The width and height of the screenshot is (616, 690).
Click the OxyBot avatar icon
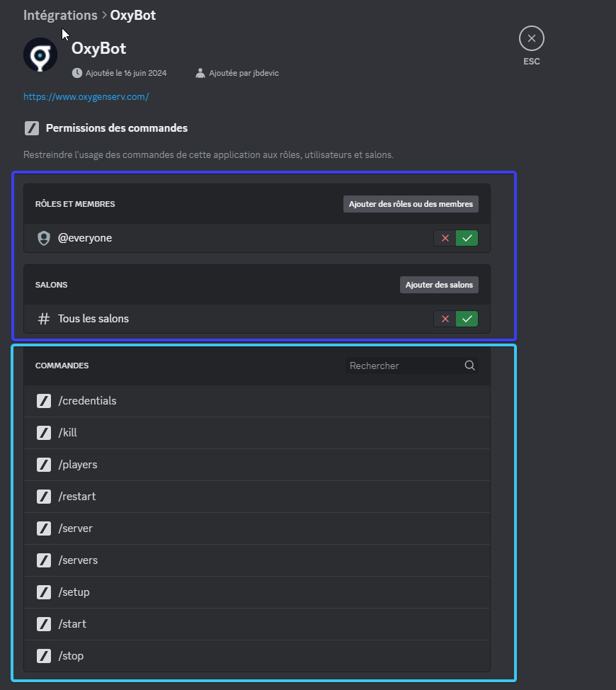pyautogui.click(x=40, y=55)
